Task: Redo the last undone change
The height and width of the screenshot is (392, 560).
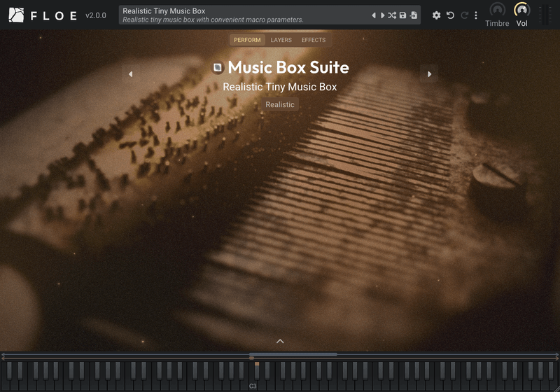Action: click(464, 15)
